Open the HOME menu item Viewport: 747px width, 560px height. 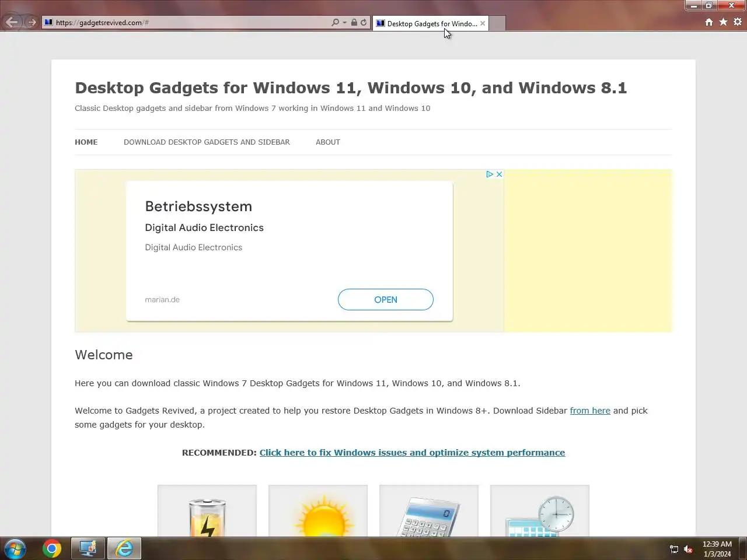[86, 142]
